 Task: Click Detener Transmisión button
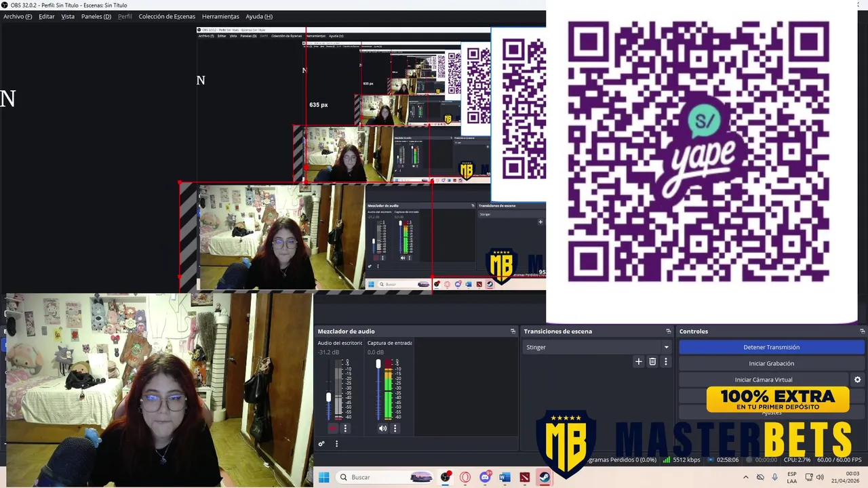coord(772,347)
